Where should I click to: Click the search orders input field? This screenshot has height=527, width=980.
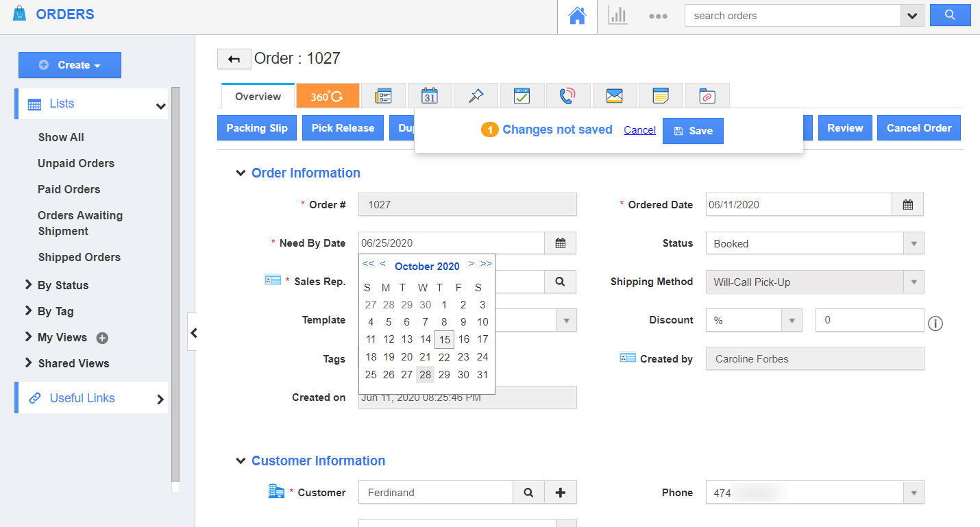pos(792,16)
